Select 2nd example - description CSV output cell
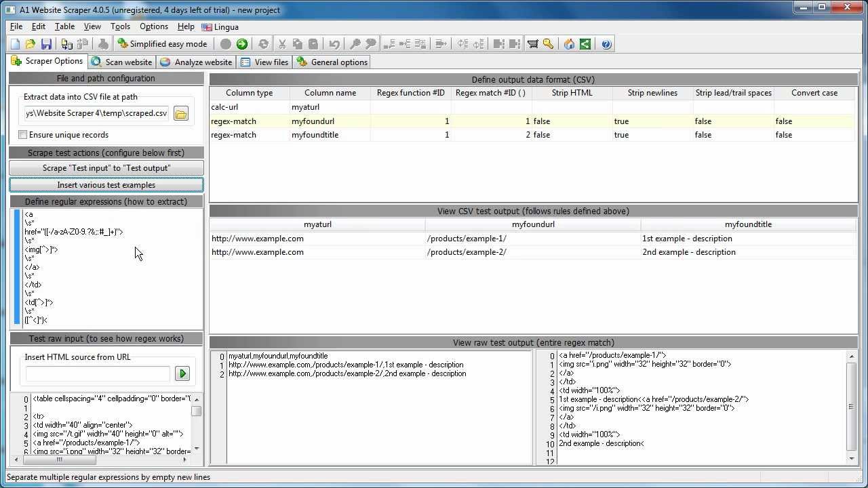The image size is (868, 488). click(747, 252)
